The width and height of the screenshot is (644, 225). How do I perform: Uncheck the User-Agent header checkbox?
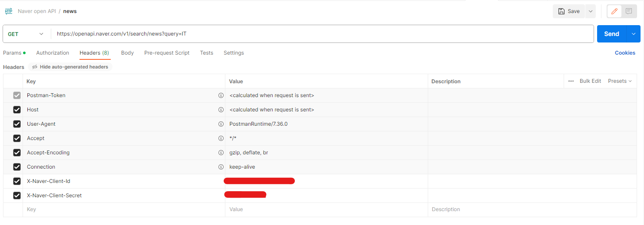17,124
